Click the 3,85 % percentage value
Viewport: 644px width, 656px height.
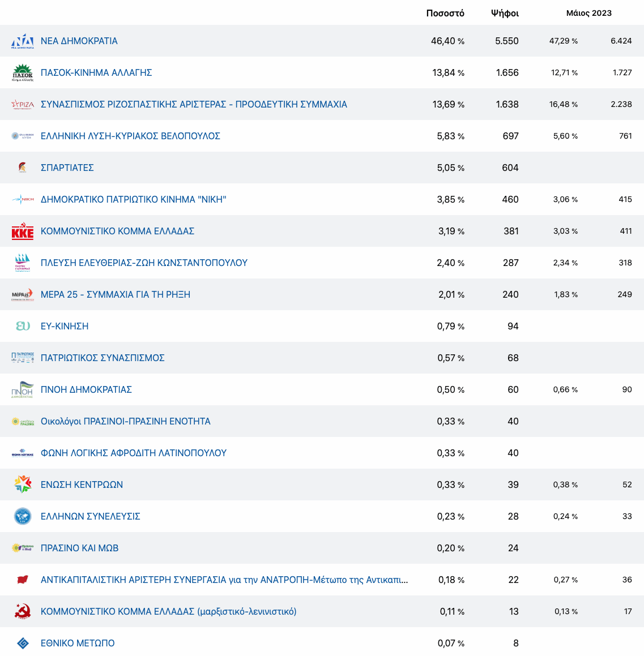tap(450, 200)
